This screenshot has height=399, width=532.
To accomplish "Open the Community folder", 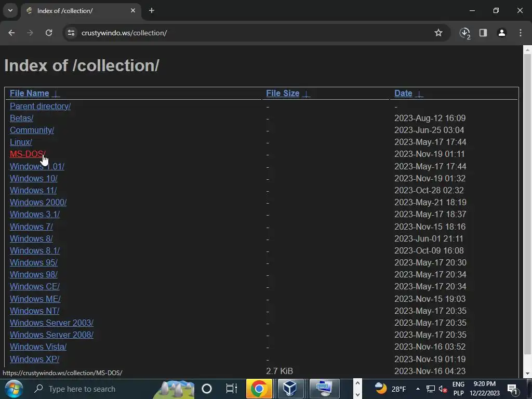I will (32, 130).
